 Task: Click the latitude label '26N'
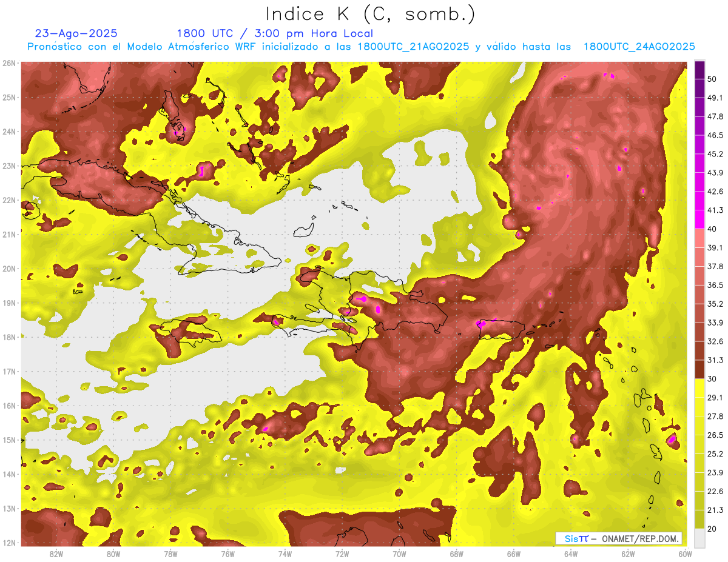[x=9, y=63]
